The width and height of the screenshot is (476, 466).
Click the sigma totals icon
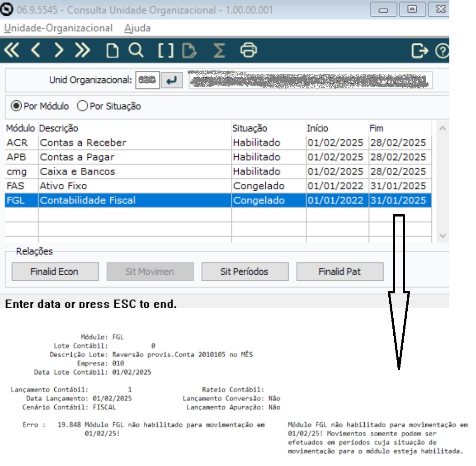[x=219, y=50]
